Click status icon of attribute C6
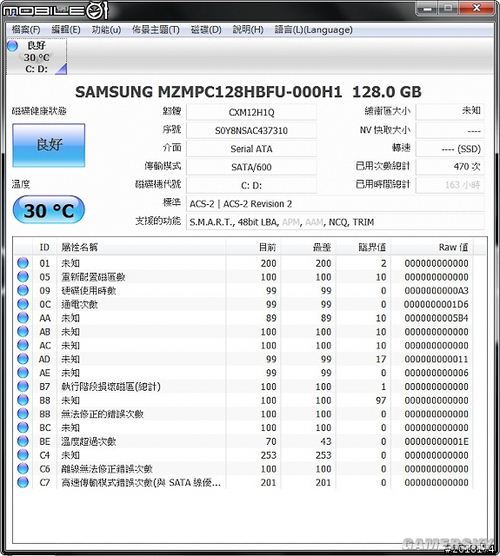Screen dimensions: 500x556 23,468
